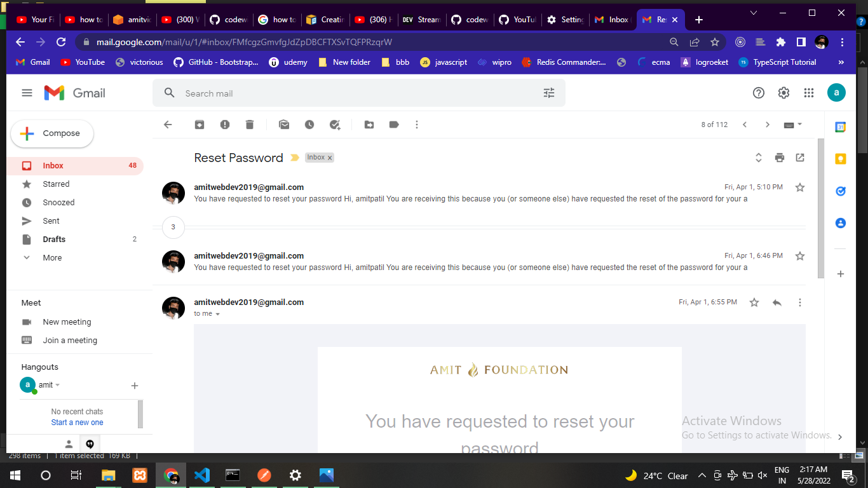This screenshot has width=868, height=488.
Task: Star the 5:10 PM message
Action: click(x=799, y=187)
